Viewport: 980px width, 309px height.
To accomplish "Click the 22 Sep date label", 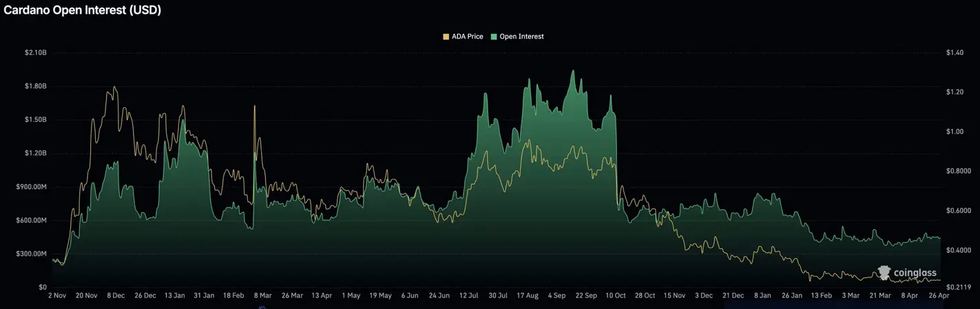I will 586,296.
